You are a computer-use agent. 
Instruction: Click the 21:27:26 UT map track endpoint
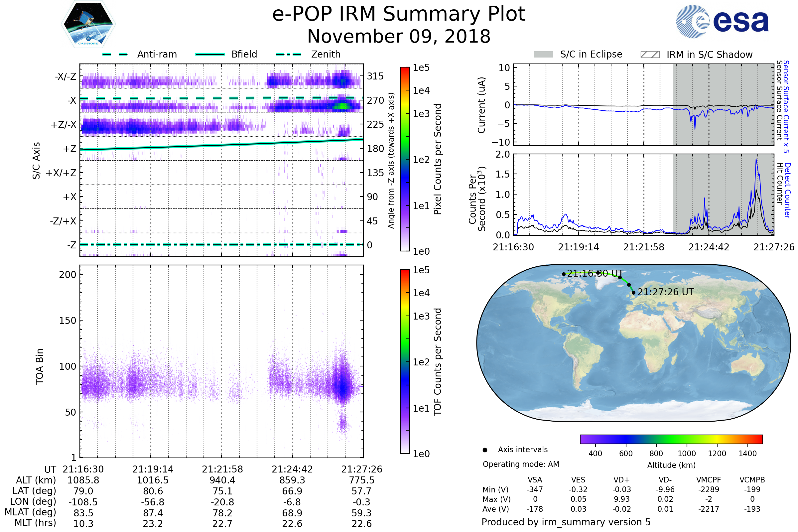pos(633,293)
